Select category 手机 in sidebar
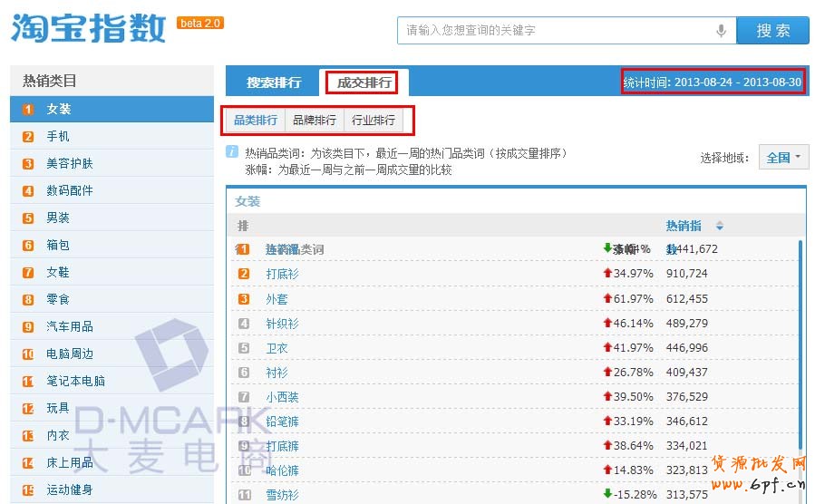The width and height of the screenshot is (815, 504). coord(112,136)
